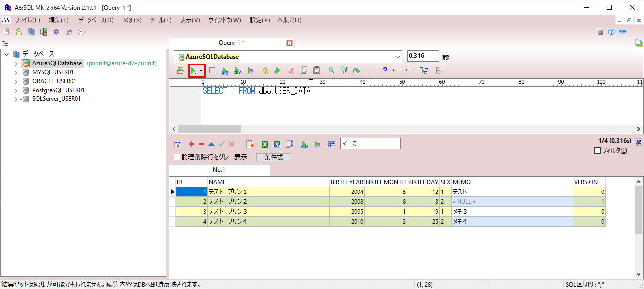The height and width of the screenshot is (289, 644).
Task: Open the 表示(V) menu
Action: click(190, 20)
